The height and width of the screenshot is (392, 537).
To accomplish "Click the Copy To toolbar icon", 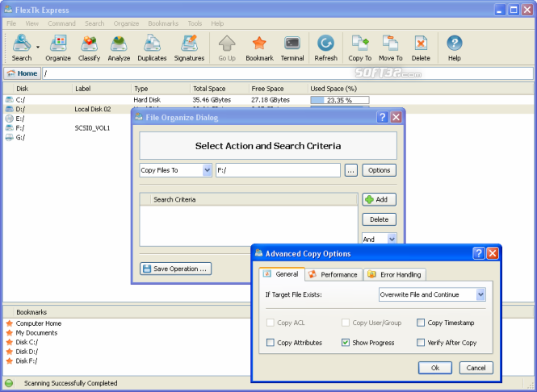I will pos(360,44).
